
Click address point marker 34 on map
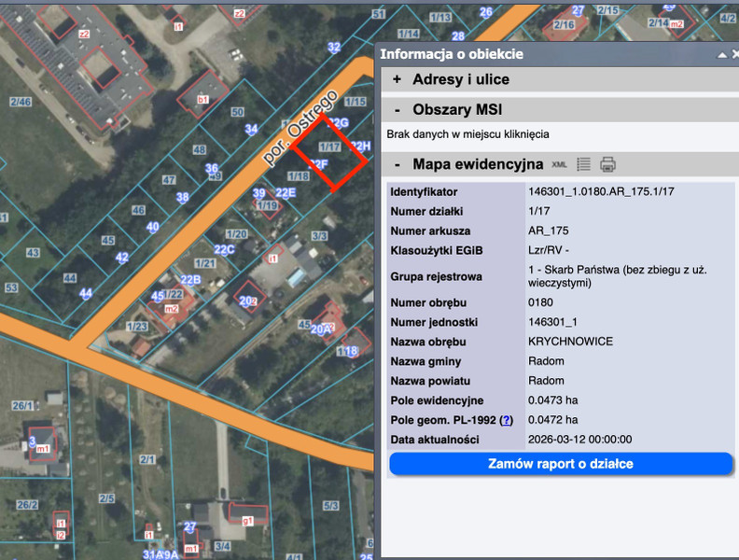pos(251,130)
